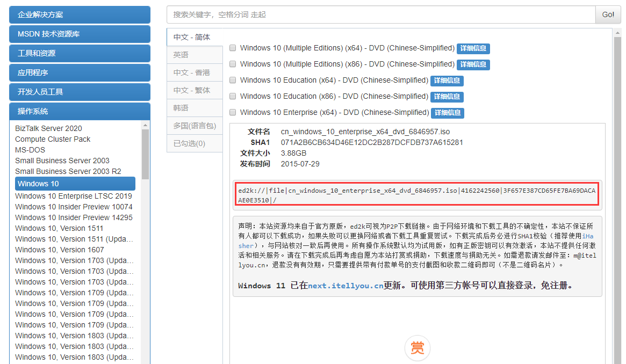Screen dimensions: 626x364
Task: Click the ed2k download link text box
Action: click(x=417, y=195)
